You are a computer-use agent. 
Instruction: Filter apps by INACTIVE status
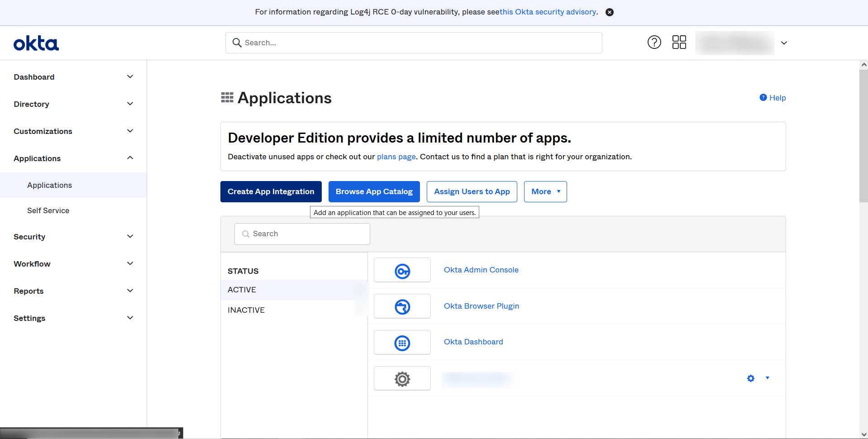[x=246, y=310]
